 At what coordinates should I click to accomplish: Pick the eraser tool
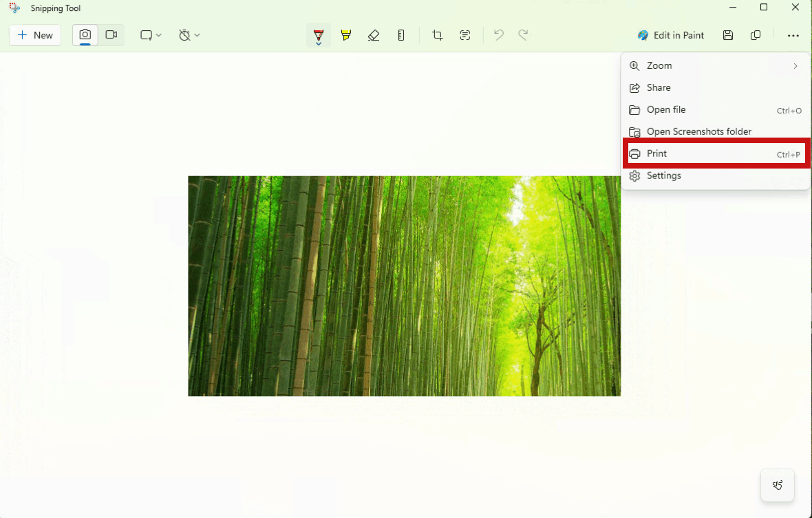[374, 34]
